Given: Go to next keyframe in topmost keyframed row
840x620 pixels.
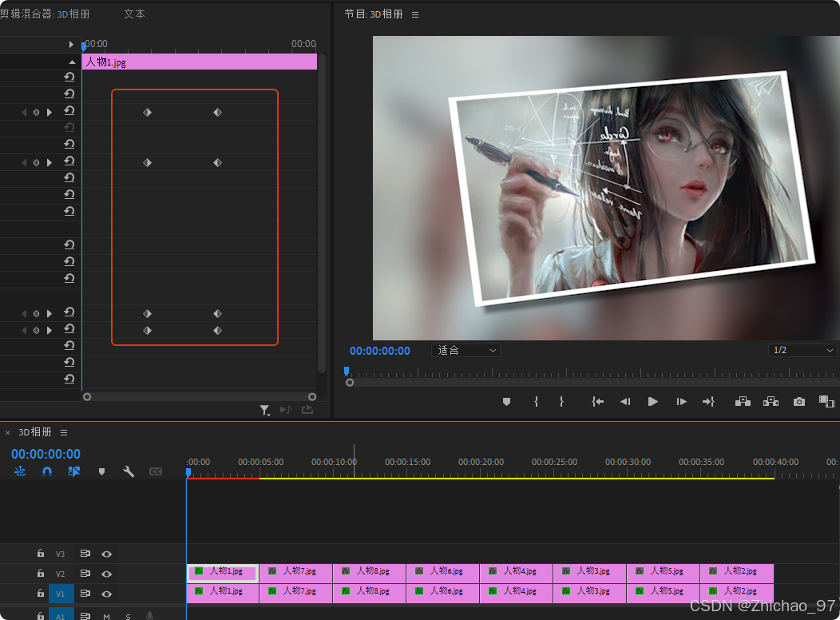Looking at the screenshot, I should click(x=50, y=113).
